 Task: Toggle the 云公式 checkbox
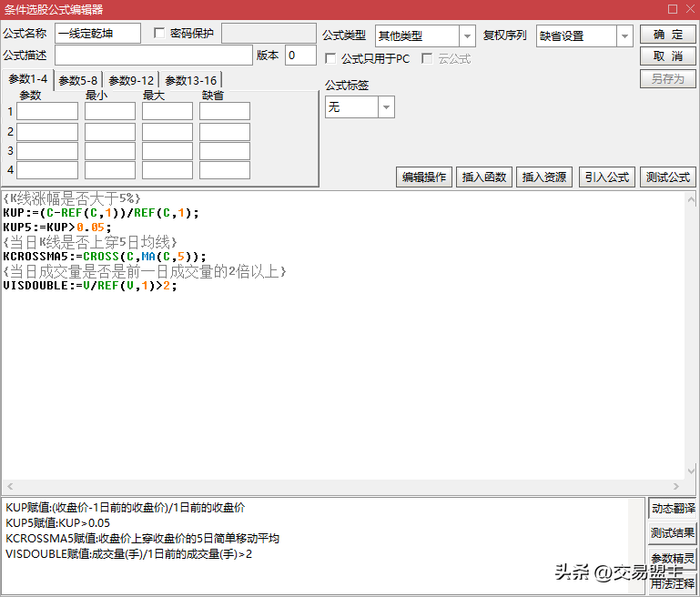click(x=427, y=58)
